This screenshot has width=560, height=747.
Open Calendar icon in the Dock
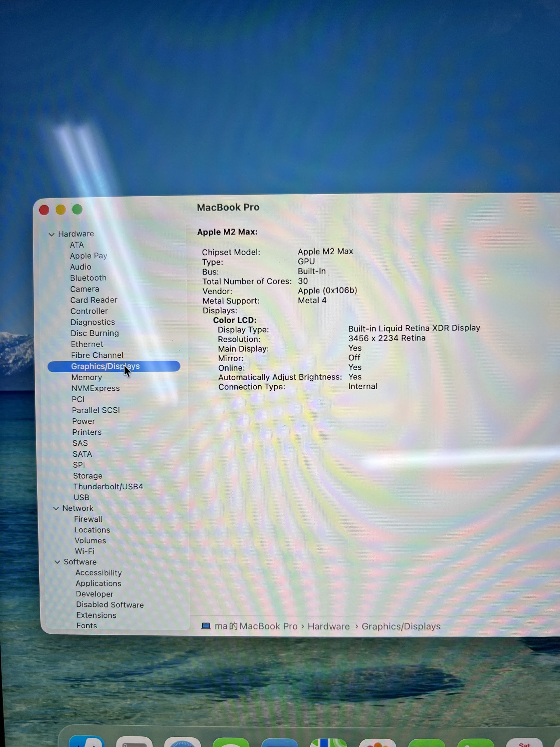pyautogui.click(x=524, y=743)
